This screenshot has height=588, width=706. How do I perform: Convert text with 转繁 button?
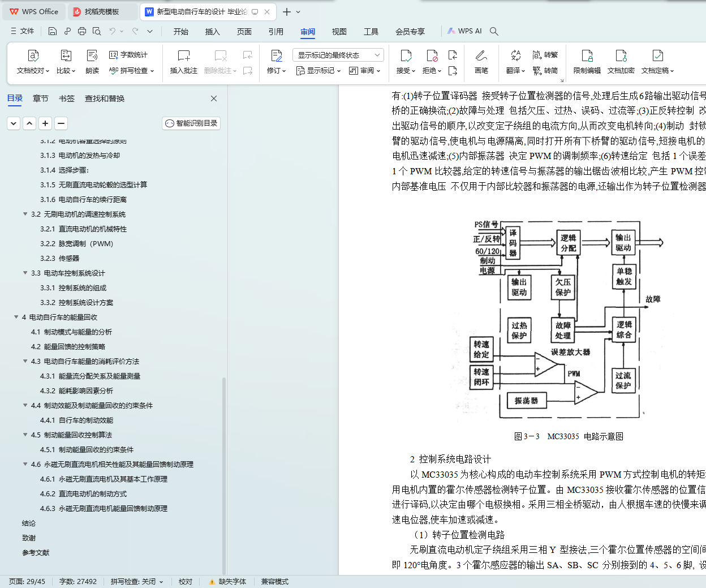coord(545,55)
